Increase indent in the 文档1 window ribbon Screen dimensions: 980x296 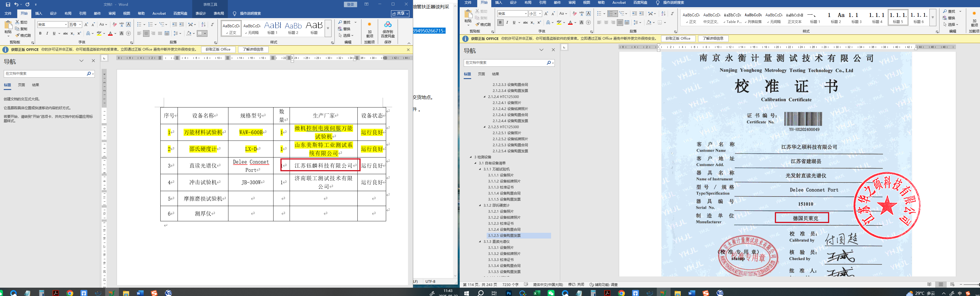[182, 24]
